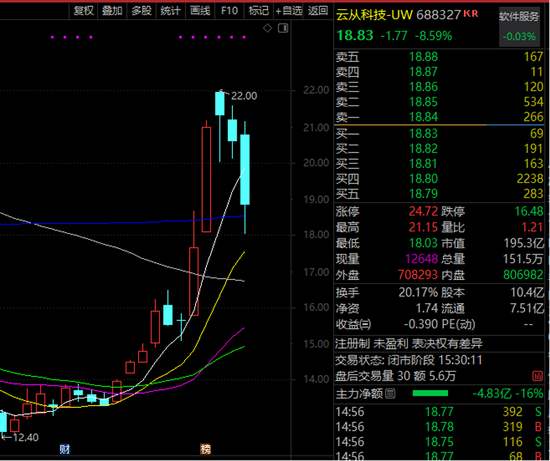Open the red after-hours volume chart icon
The width and height of the screenshot is (550, 461).
coord(537,376)
